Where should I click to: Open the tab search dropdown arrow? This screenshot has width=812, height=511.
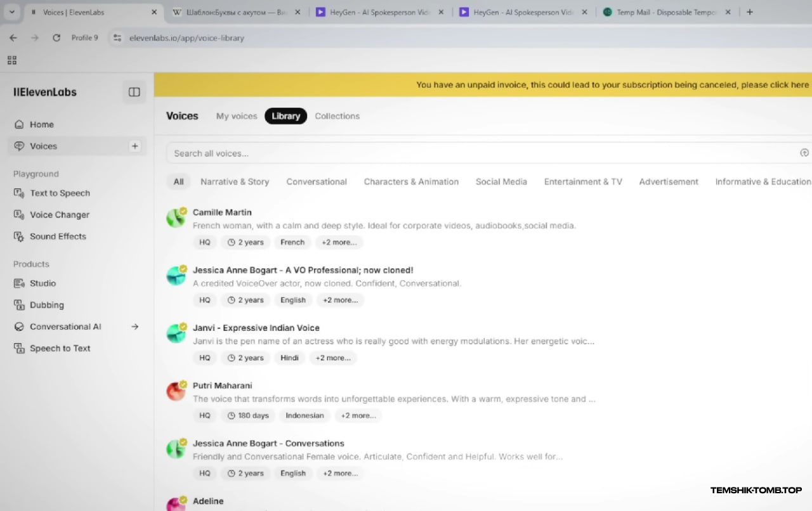point(11,12)
